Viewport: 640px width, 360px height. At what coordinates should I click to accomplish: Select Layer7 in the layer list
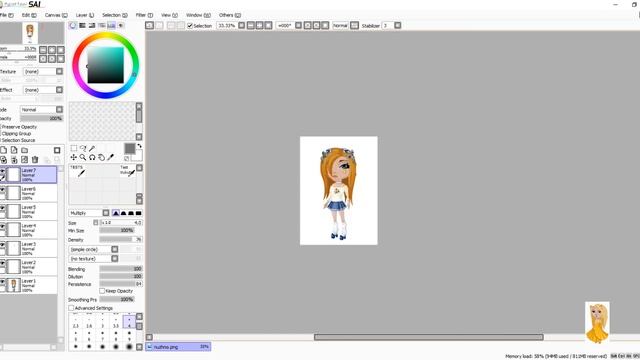coord(29,175)
